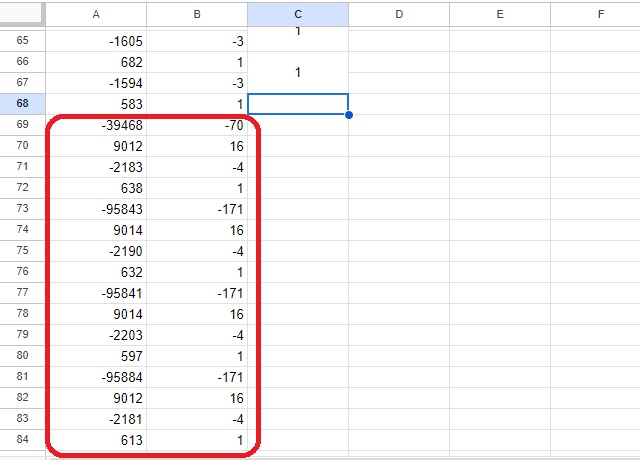Select column D header
The width and height of the screenshot is (640, 460).
[x=399, y=14]
